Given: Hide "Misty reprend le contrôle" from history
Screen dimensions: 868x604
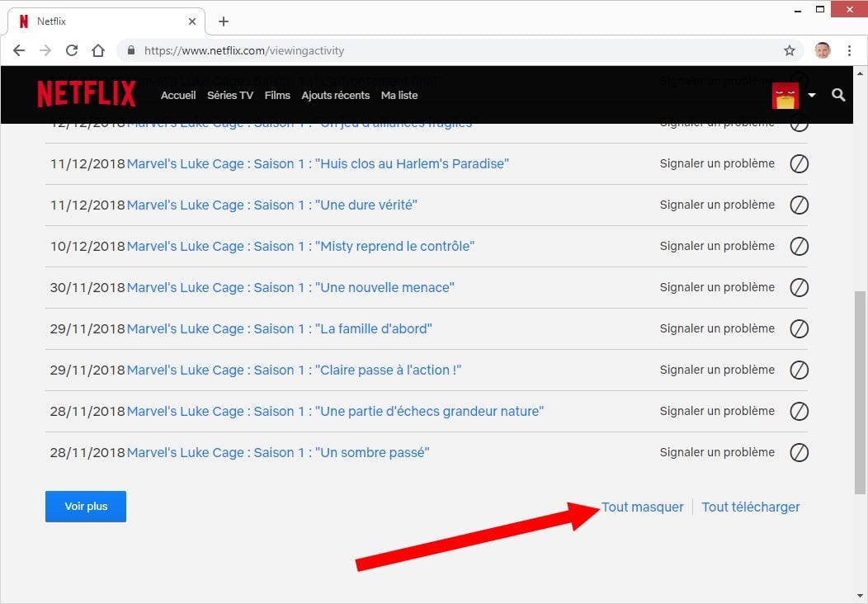Looking at the screenshot, I should [799, 247].
